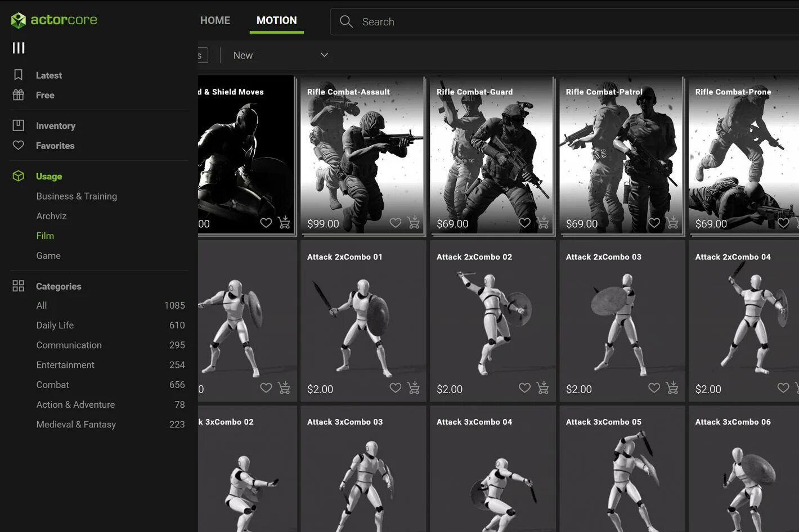The width and height of the screenshot is (799, 532).
Task: Select the Daily Life category
Action: [55, 325]
